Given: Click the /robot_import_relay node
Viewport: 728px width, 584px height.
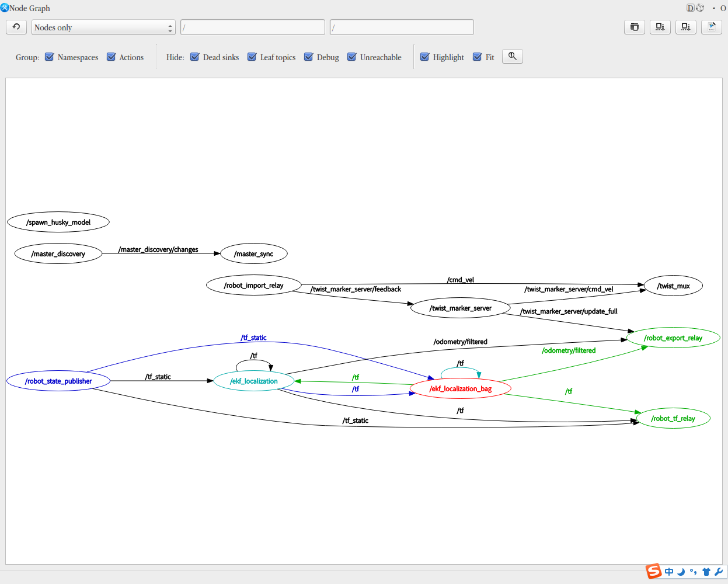Looking at the screenshot, I should point(254,285).
